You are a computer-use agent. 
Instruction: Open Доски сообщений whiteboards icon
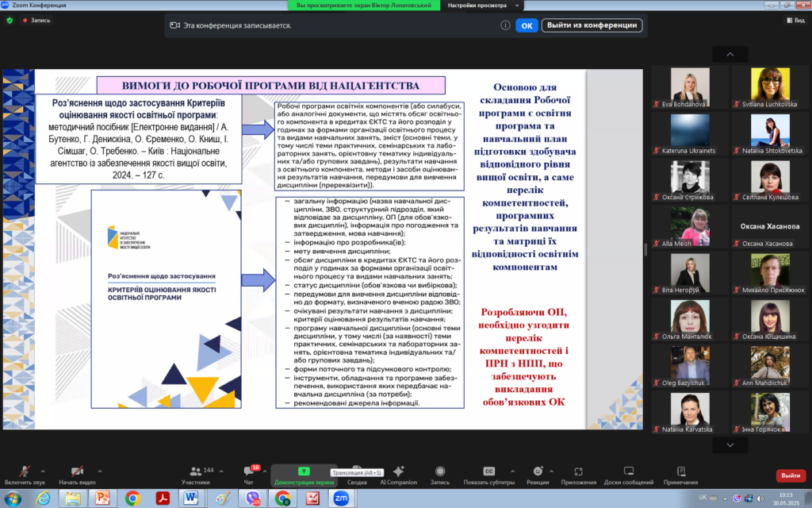tap(628, 471)
